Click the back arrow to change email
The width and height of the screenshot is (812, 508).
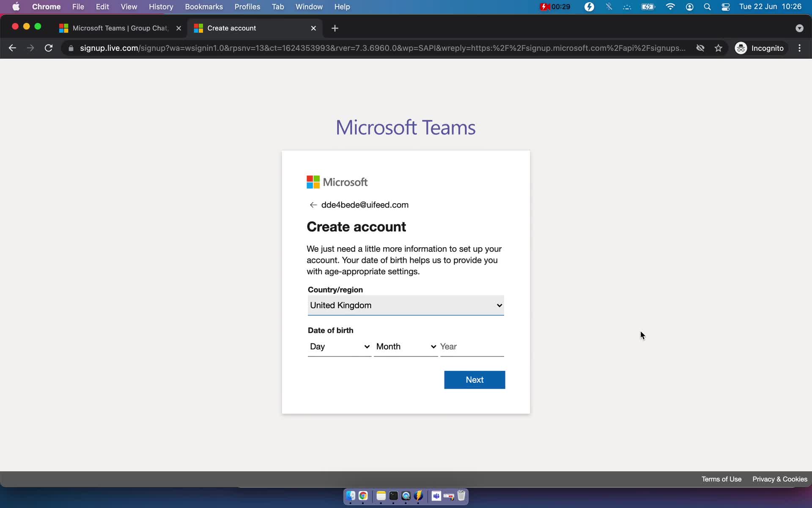coord(313,205)
